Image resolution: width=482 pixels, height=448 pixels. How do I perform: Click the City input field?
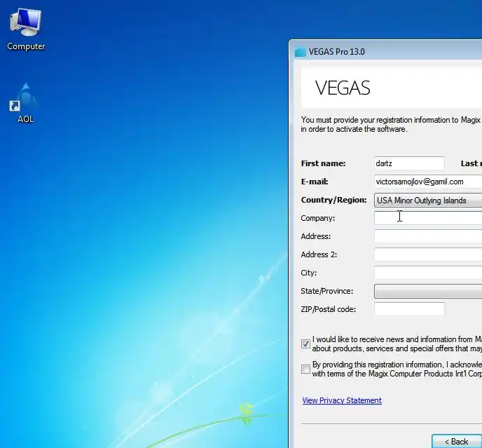428,273
